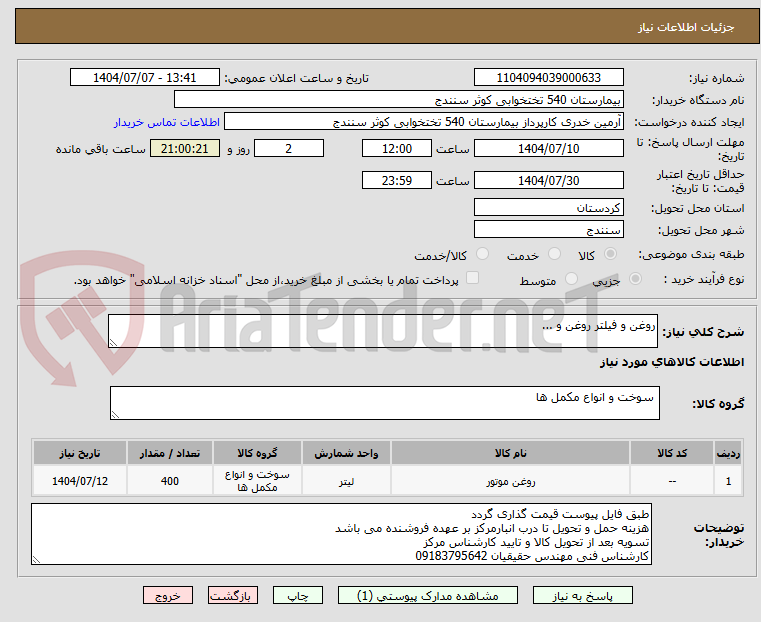Select the کالا/خدمت radio button
Image resolution: width=761 pixels, height=622 pixels.
(x=482, y=254)
